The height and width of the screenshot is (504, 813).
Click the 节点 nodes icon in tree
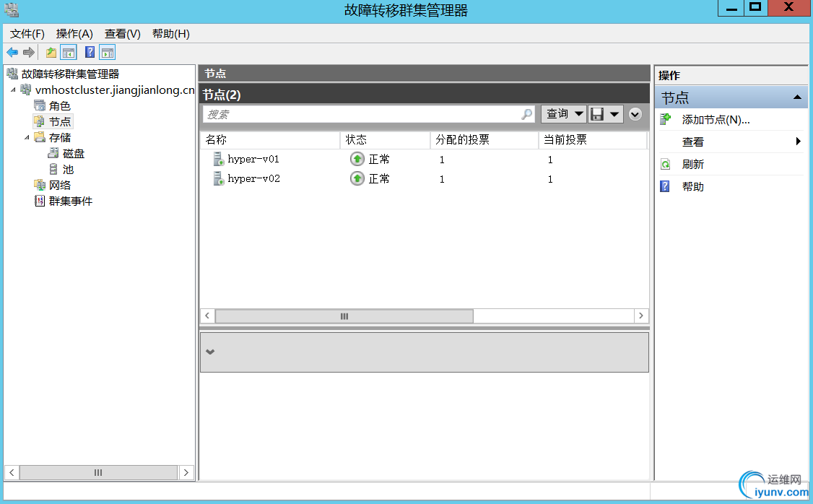40,122
